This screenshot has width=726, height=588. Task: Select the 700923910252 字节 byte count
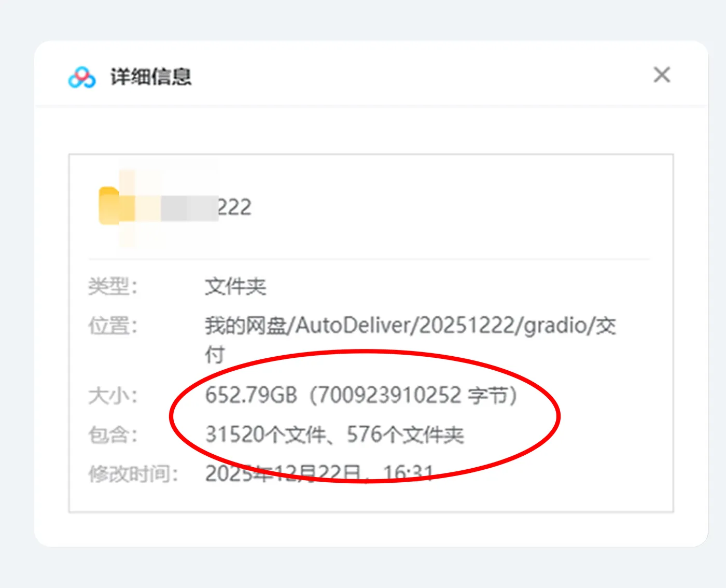(x=414, y=395)
